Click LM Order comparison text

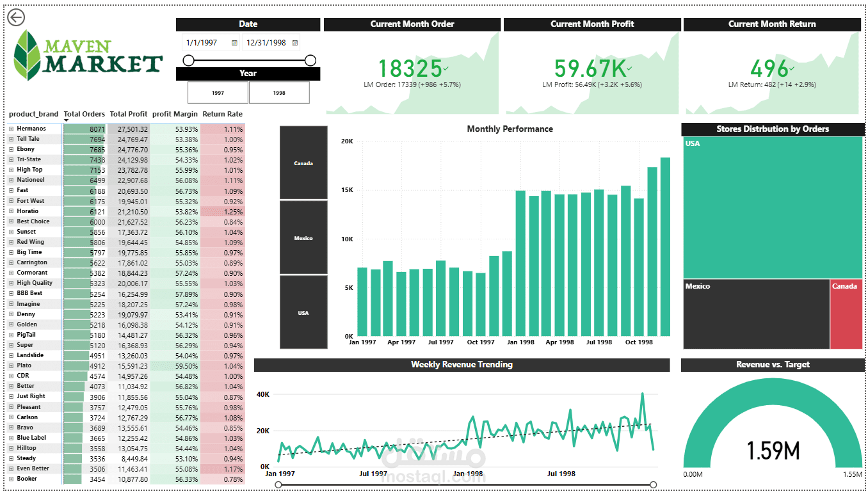412,84
